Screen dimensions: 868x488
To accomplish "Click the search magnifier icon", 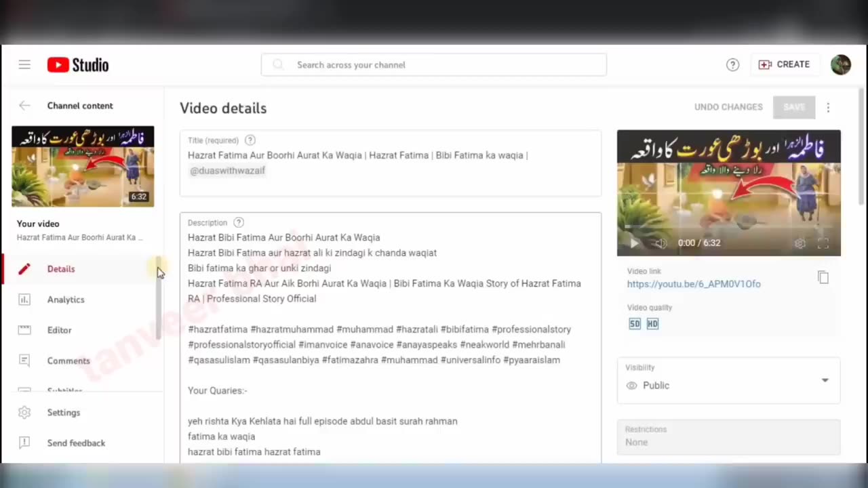I will pyautogui.click(x=278, y=64).
